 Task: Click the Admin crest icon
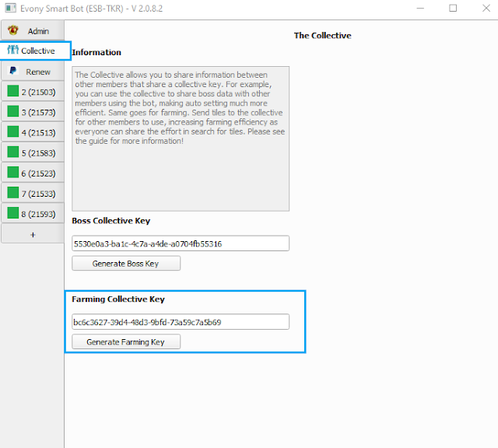[x=13, y=30]
